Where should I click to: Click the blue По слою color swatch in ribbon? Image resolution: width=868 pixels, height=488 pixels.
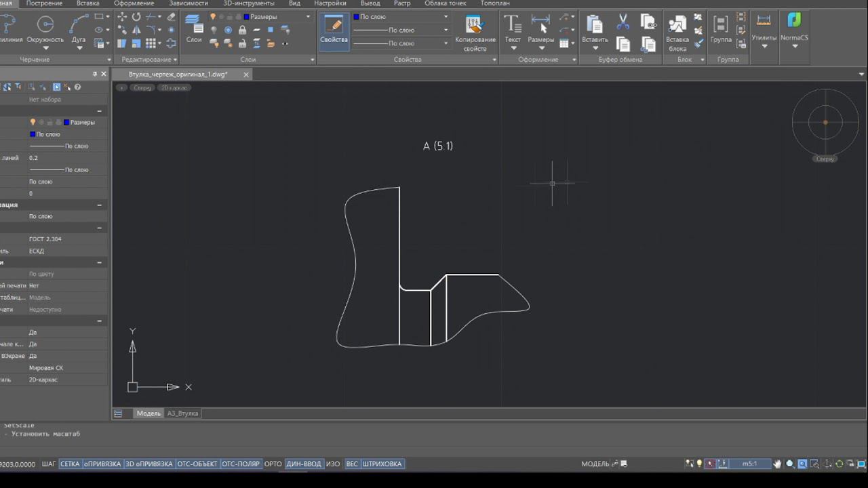(356, 16)
